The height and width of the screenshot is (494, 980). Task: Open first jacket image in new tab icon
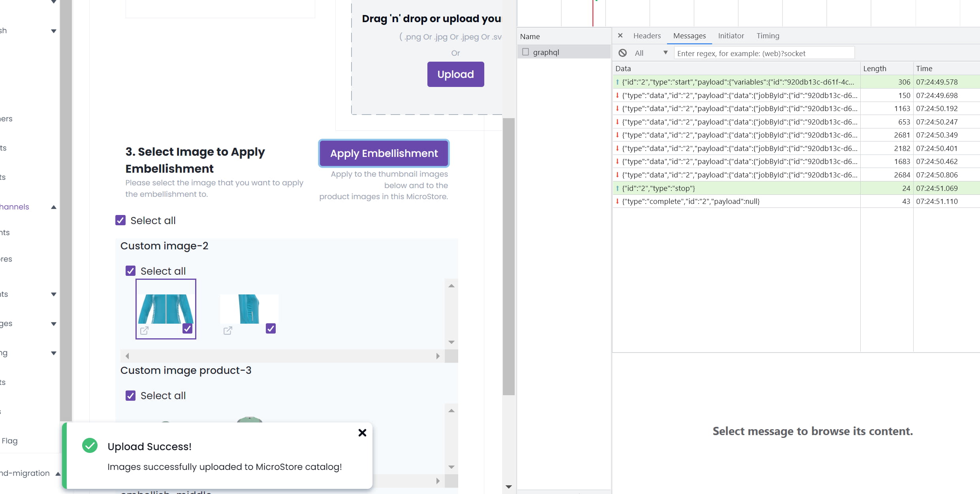point(144,330)
